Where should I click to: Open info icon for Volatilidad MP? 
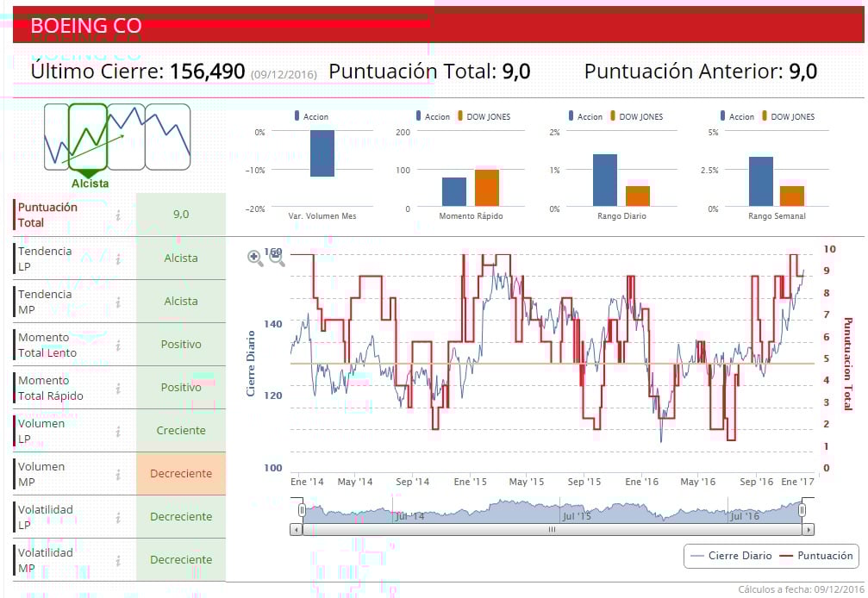pyautogui.click(x=118, y=561)
